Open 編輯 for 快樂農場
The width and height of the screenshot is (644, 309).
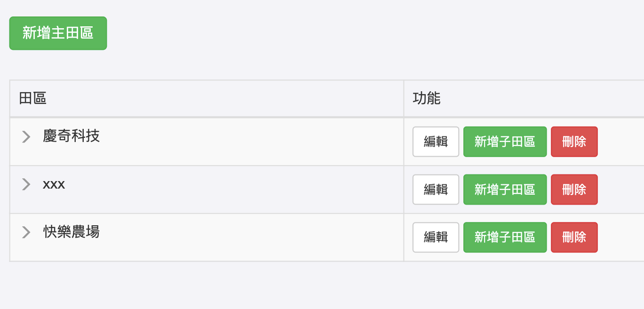pyautogui.click(x=436, y=237)
